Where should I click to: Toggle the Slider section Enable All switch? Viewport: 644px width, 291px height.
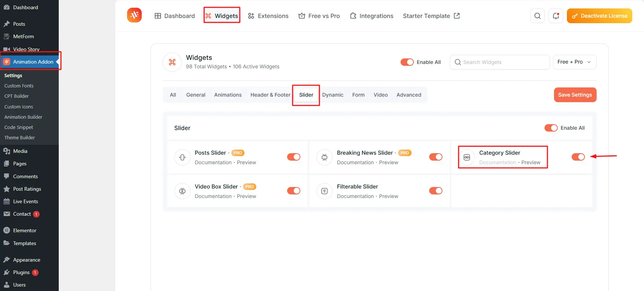(551, 128)
